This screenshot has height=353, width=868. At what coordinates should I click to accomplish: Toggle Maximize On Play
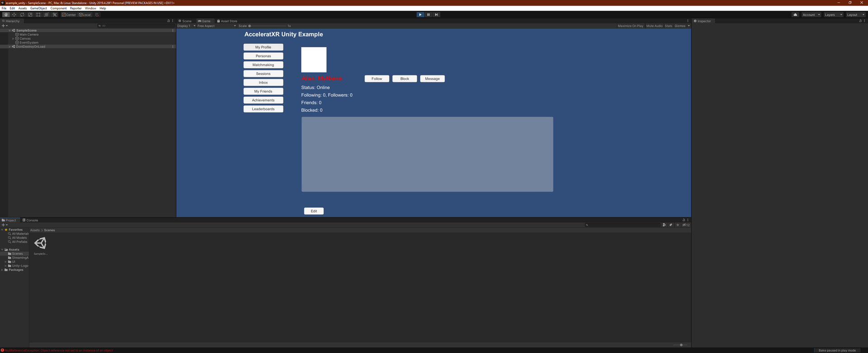[x=630, y=26]
